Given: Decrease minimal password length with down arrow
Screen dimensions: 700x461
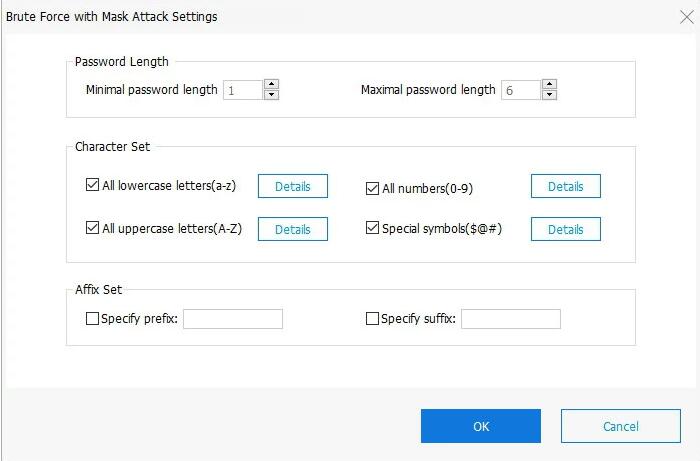Looking at the screenshot, I should (x=271, y=95).
